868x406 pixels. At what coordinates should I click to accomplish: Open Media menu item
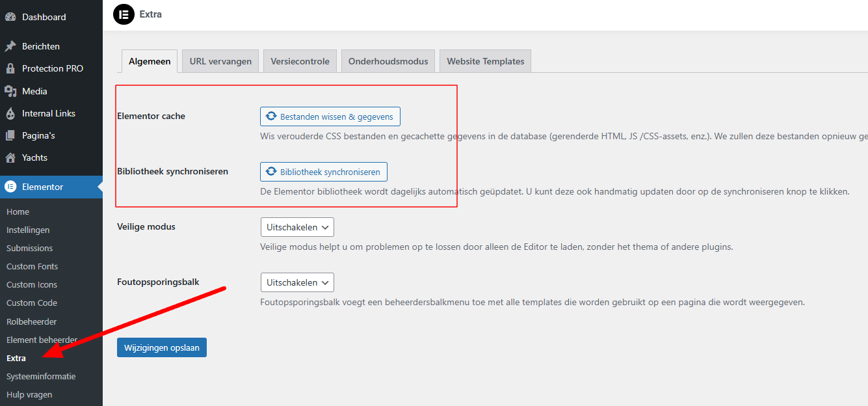[x=51, y=91]
